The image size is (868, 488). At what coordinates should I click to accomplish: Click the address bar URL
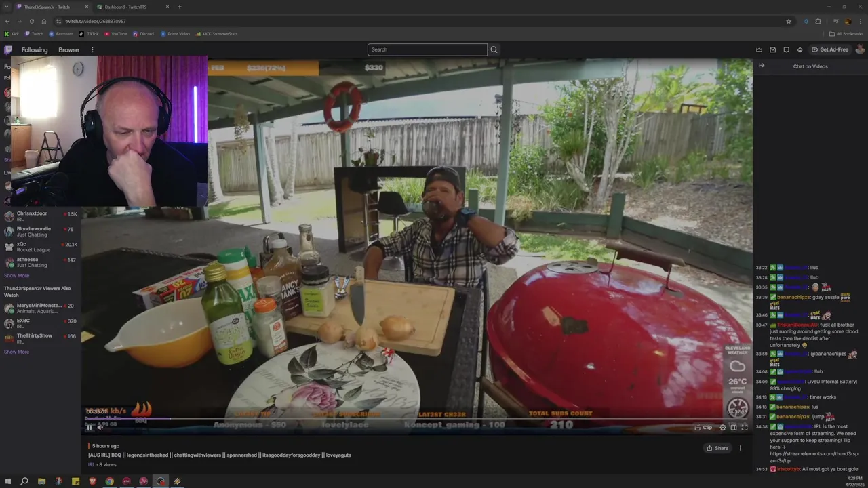[x=96, y=21]
